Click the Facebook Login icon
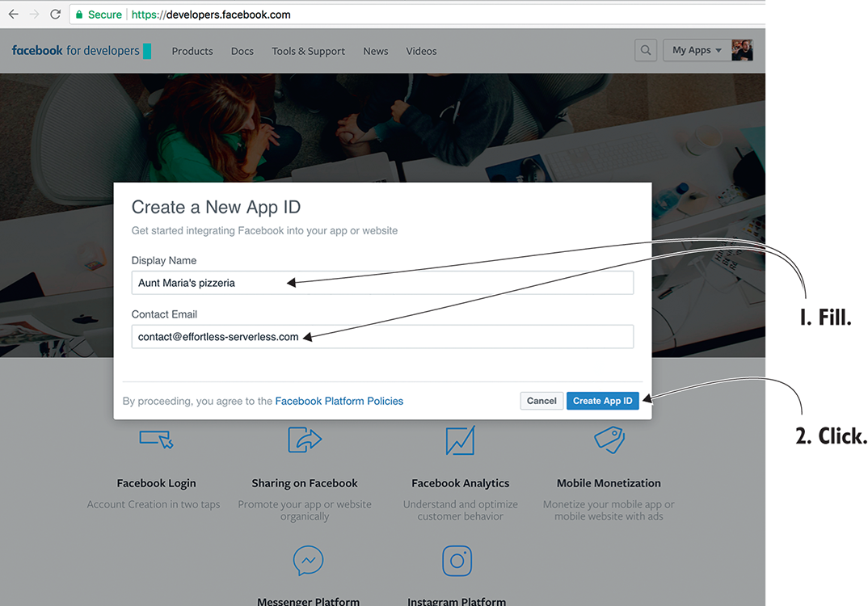 tap(156, 439)
